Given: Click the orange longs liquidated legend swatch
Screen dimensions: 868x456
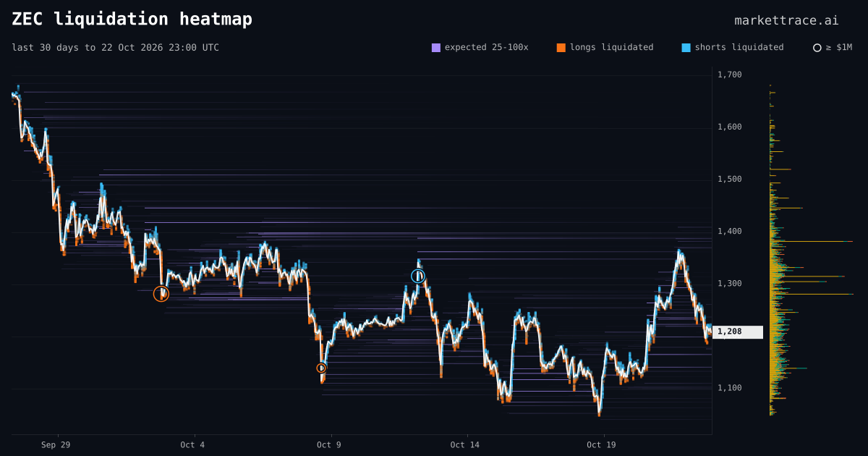Looking at the screenshot, I should coord(561,48).
